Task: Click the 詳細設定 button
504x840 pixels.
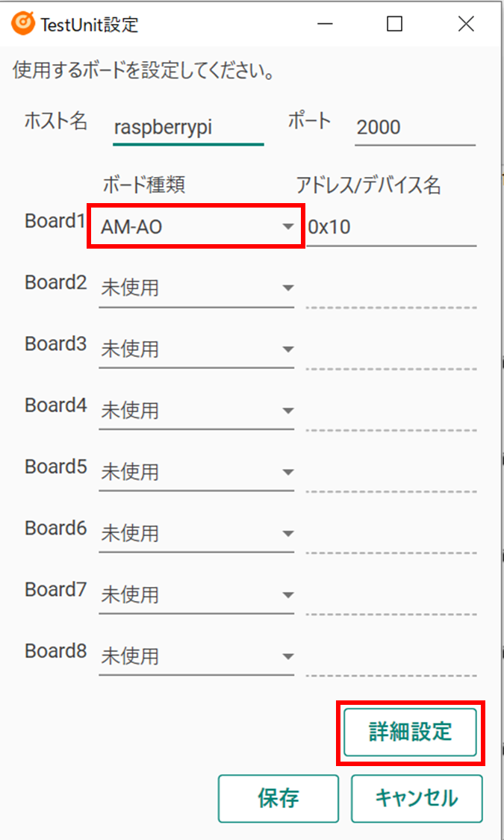Action: coord(410,732)
